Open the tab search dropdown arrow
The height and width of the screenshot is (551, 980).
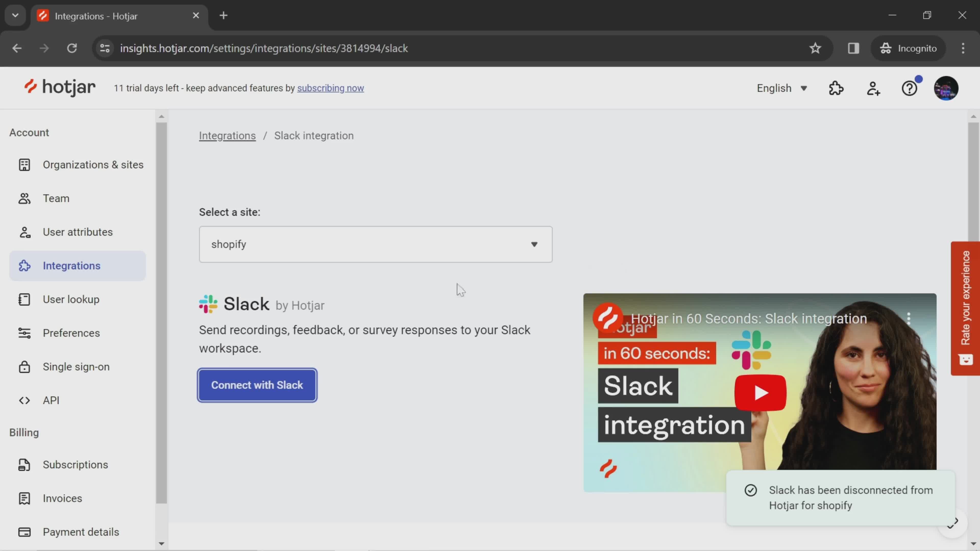15,16
